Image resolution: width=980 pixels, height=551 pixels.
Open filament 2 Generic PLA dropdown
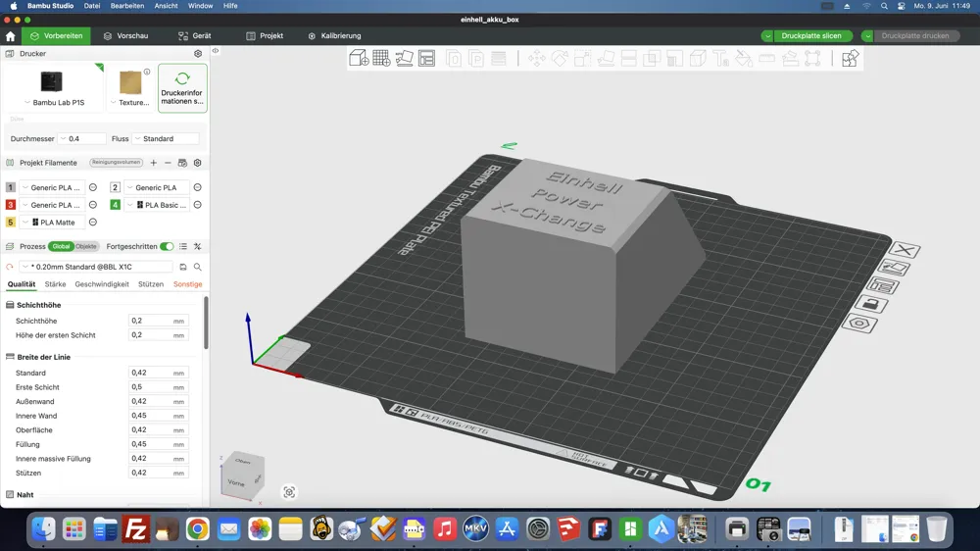tap(156, 187)
